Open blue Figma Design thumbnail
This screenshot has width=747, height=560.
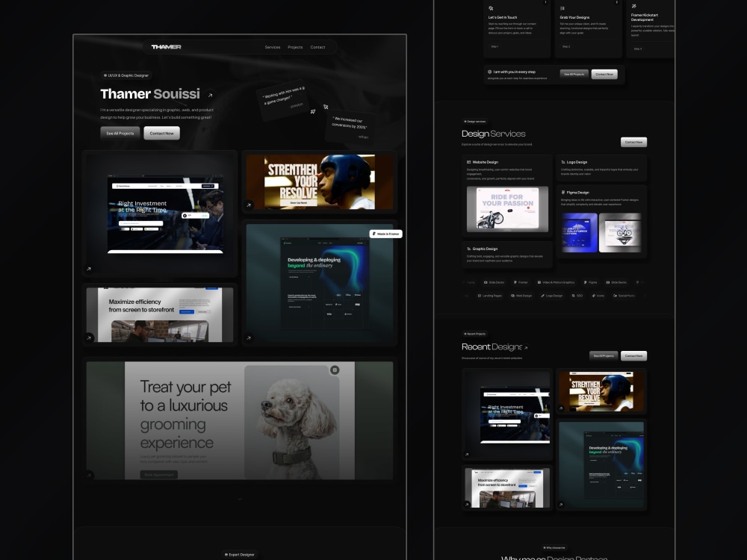coord(580,232)
